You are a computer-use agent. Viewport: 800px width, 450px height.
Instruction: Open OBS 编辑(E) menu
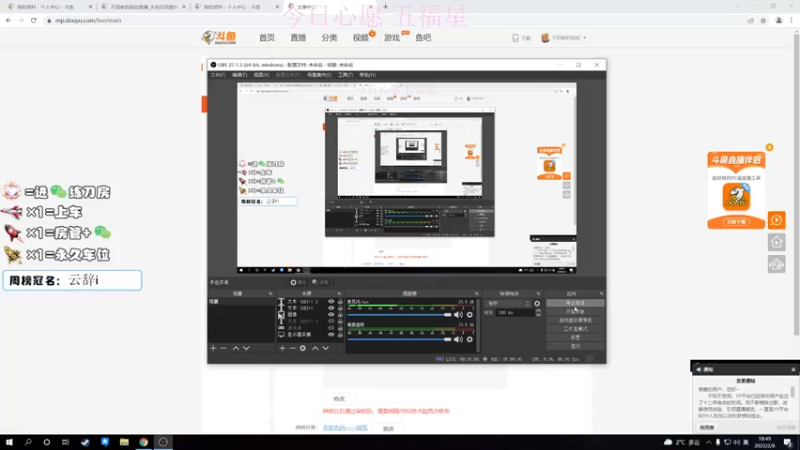pos(239,75)
